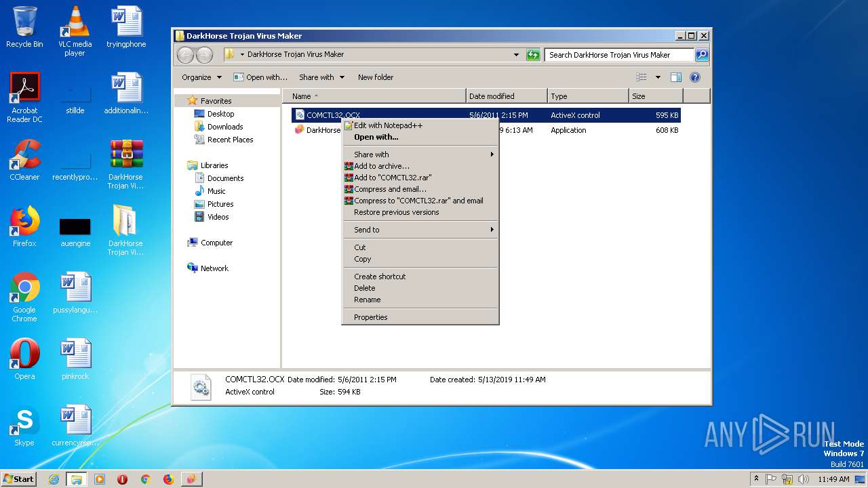Open the DarkHorse Trojan WinRAR archive icon
868x488 pixels.
(126, 164)
